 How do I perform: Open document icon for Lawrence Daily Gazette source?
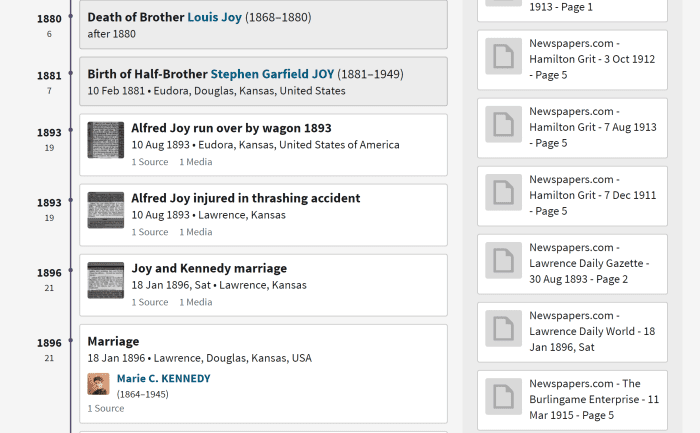click(503, 260)
